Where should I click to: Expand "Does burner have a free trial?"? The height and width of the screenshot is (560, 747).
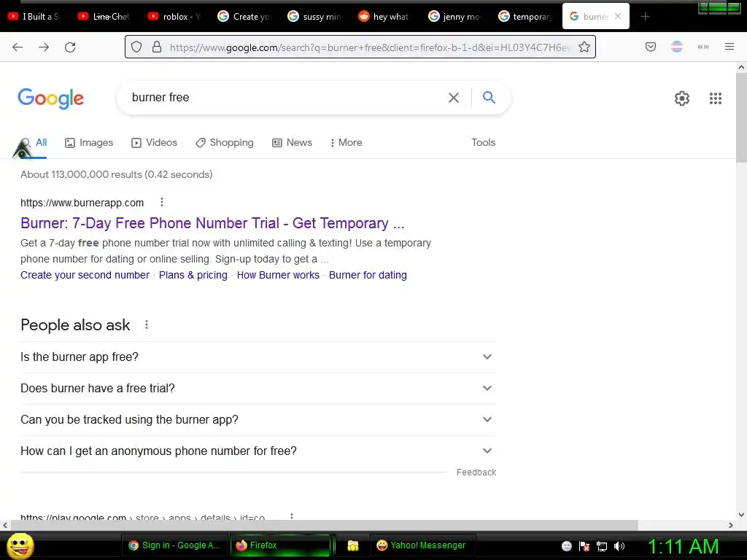[x=258, y=389]
